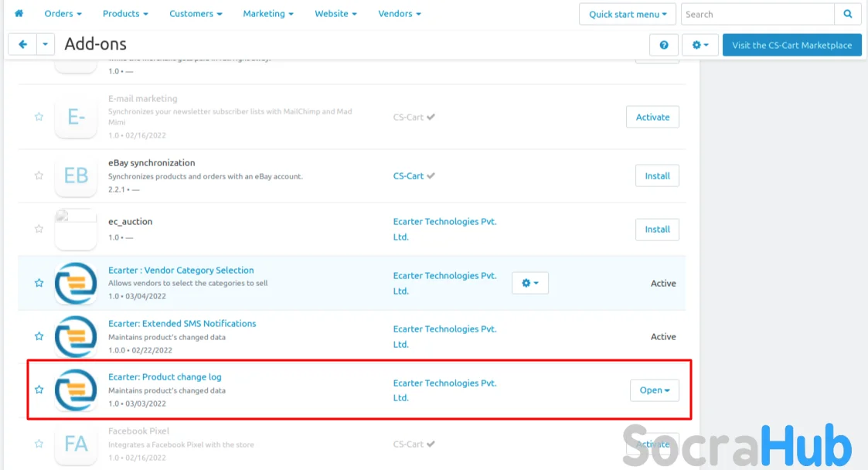
Task: Focus the top Search field
Action: (757, 14)
